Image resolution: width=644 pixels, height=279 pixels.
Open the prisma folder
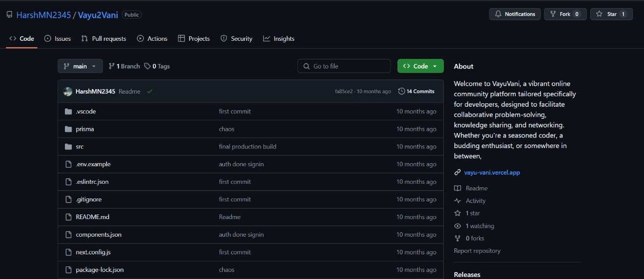(x=85, y=129)
